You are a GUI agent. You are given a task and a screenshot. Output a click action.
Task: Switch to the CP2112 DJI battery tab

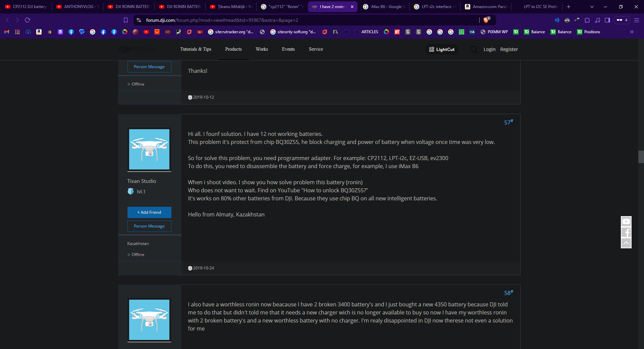(26, 7)
